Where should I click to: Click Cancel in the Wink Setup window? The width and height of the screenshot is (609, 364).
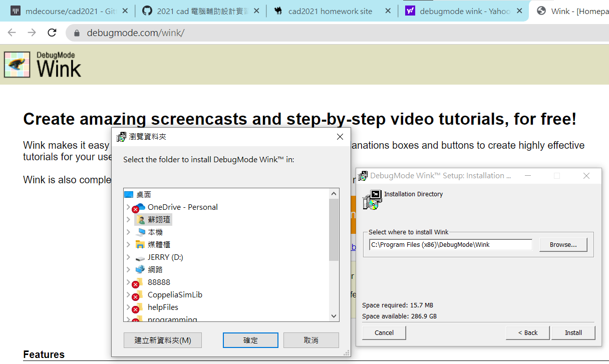pos(384,333)
